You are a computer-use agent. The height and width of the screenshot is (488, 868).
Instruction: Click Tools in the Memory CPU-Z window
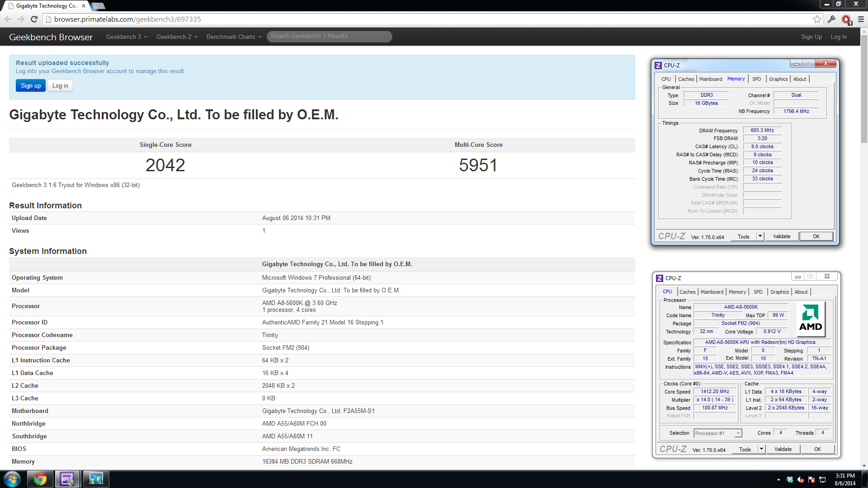[x=744, y=236]
